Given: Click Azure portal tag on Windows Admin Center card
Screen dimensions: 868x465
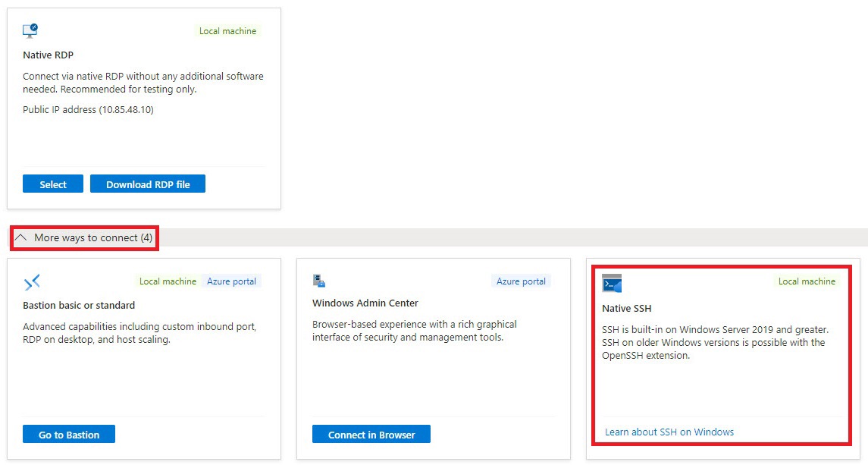Looking at the screenshot, I should [521, 281].
